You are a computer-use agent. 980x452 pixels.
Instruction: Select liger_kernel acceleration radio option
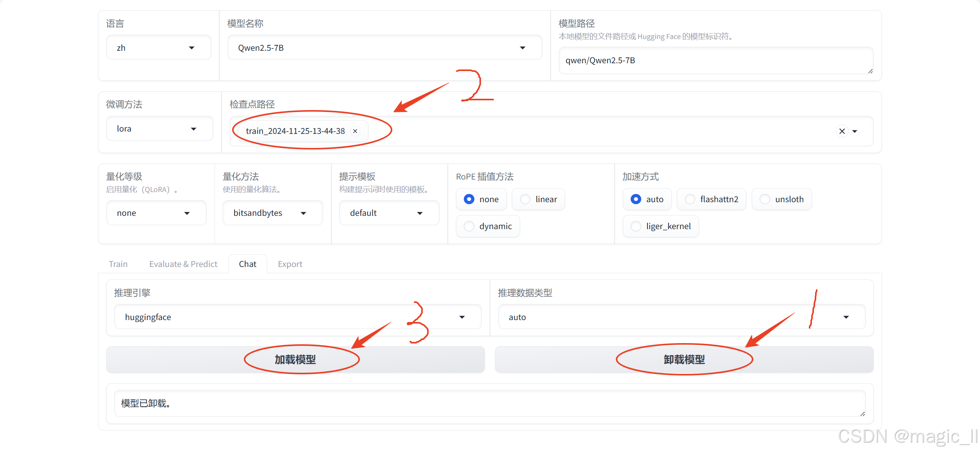click(x=660, y=226)
